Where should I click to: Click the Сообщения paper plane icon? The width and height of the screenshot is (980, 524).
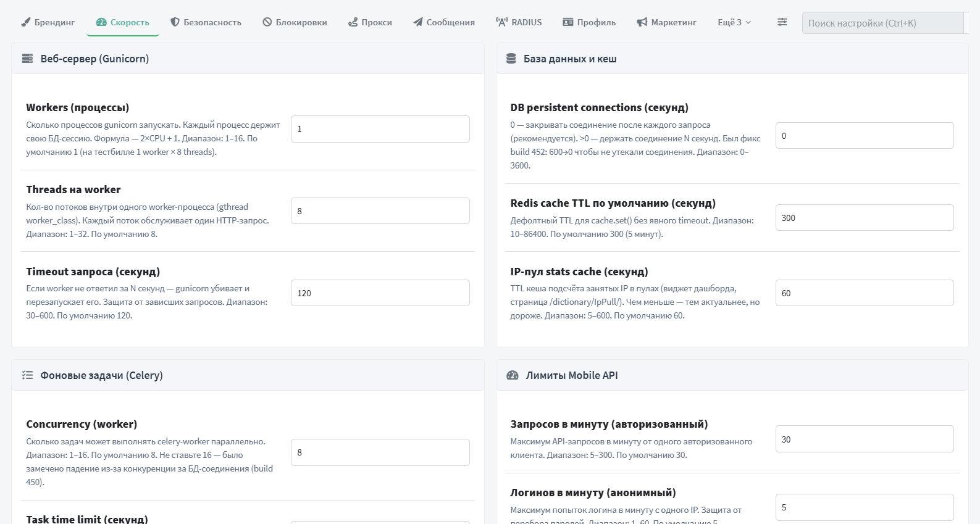coord(418,22)
